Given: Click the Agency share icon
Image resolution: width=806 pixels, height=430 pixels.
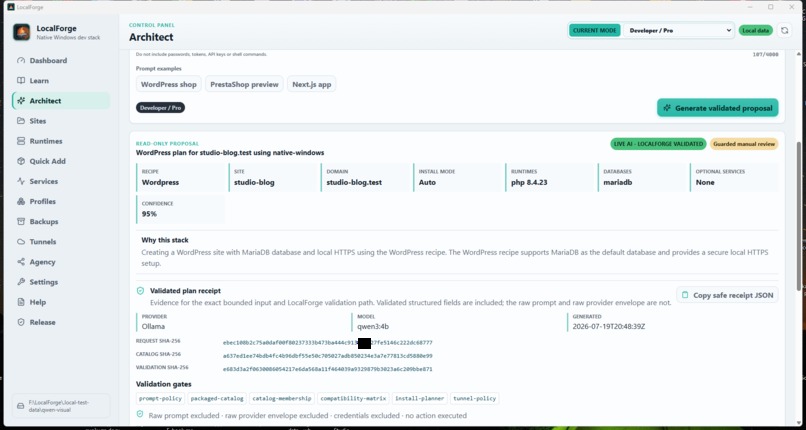Looking at the screenshot, I should (x=21, y=262).
